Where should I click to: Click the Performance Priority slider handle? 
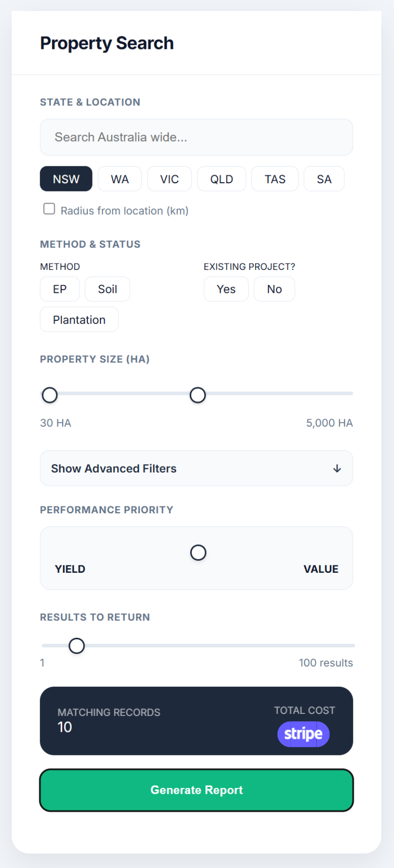[x=198, y=552]
